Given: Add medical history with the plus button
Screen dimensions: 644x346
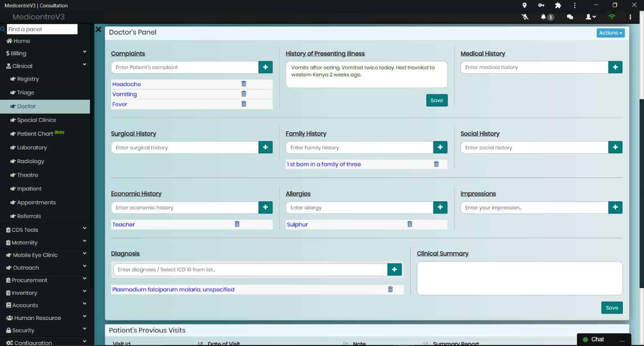Looking at the screenshot, I should [615, 67].
